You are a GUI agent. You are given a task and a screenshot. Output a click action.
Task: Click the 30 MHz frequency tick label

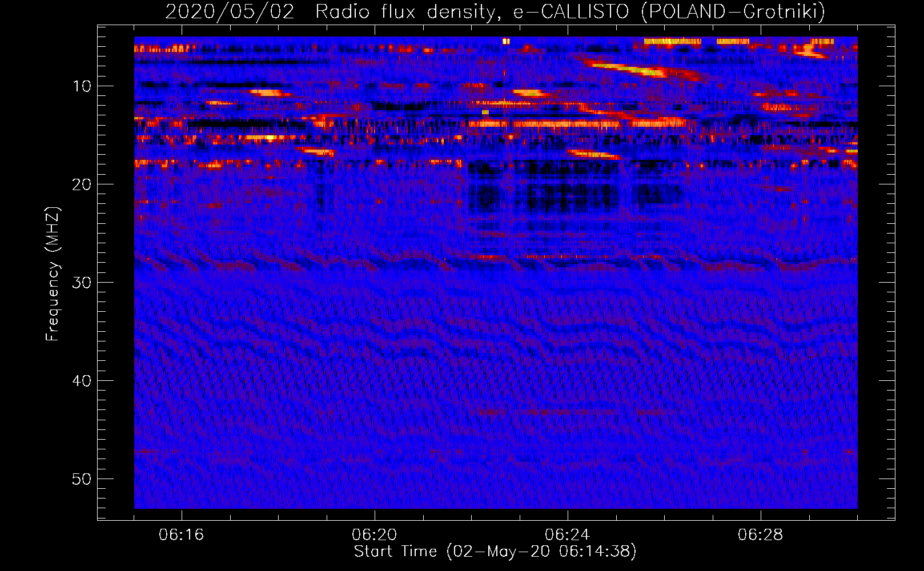[82, 283]
